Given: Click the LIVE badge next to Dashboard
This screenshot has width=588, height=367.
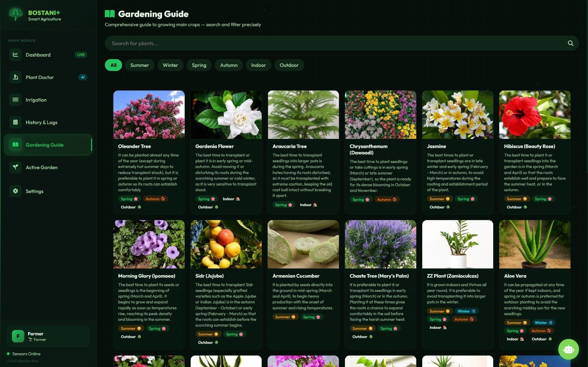Looking at the screenshot, I should click(81, 55).
